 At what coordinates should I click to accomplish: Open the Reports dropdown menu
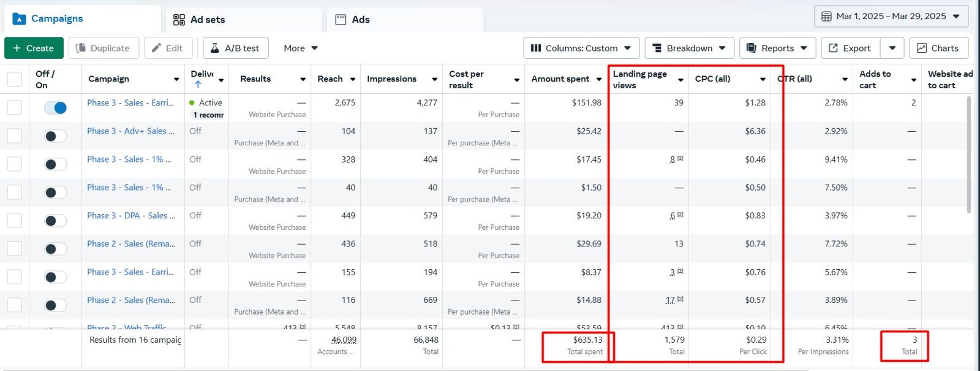click(x=777, y=48)
